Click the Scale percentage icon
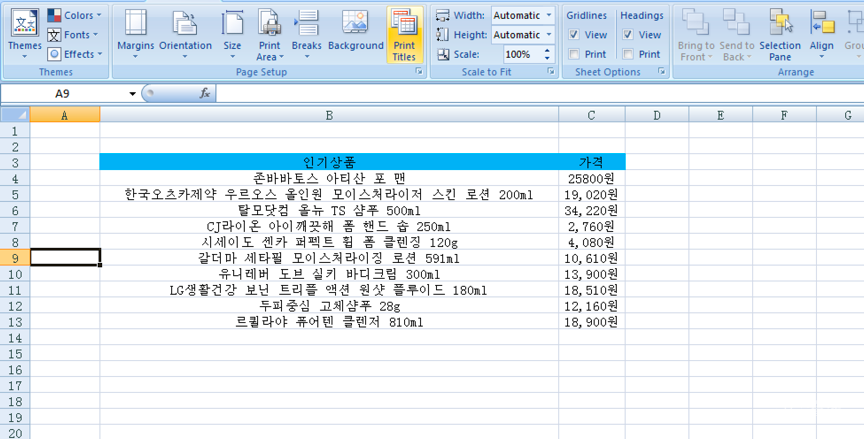The width and height of the screenshot is (864, 439). (444, 54)
